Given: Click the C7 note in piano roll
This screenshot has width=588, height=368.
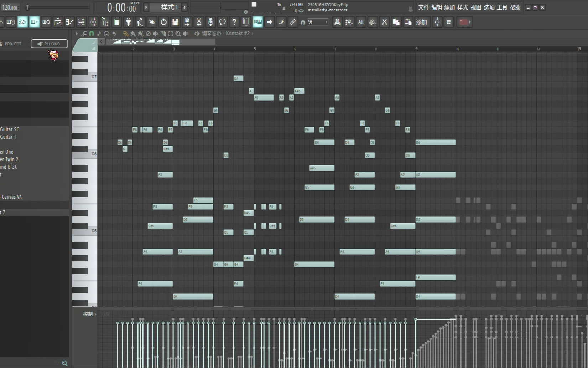Looking at the screenshot, I should pyautogui.click(x=238, y=78).
